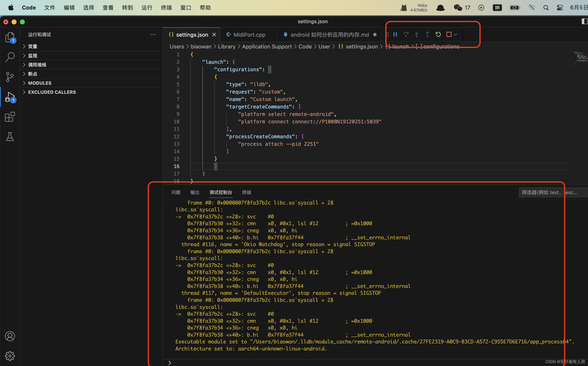Expand the EXCLUDED CALLERS section
This screenshot has width=588, height=366.
point(91,92)
